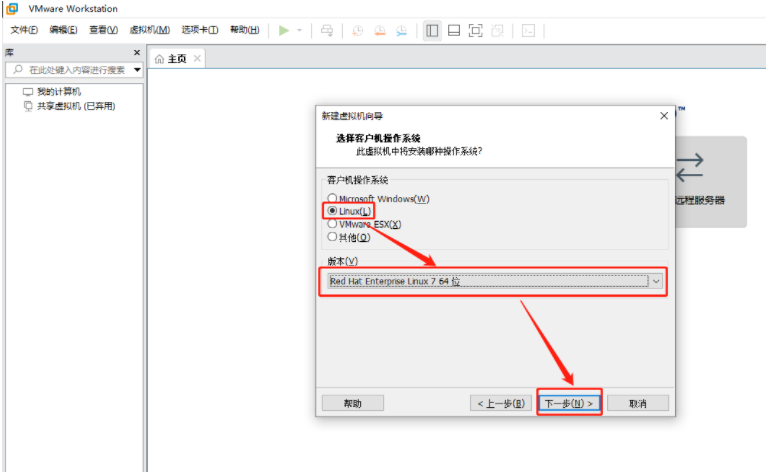768x476 pixels.
Task: Click the home icon on 主页 tab
Action: (x=159, y=59)
